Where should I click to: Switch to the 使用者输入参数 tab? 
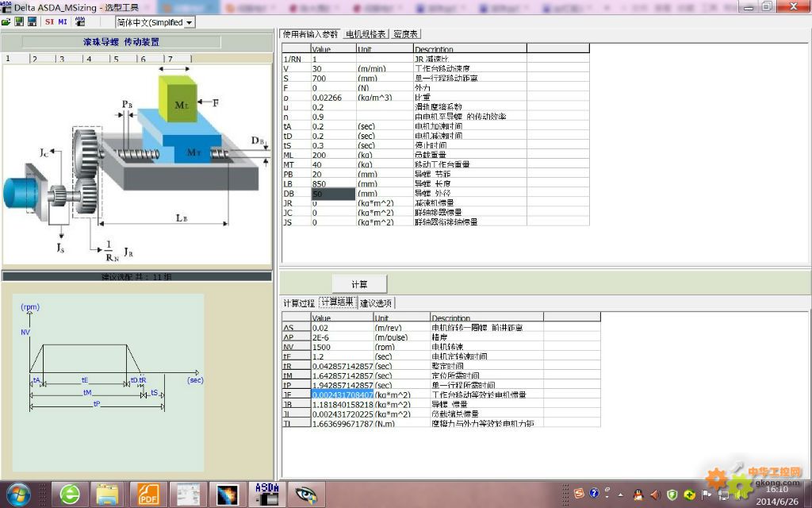click(310, 34)
